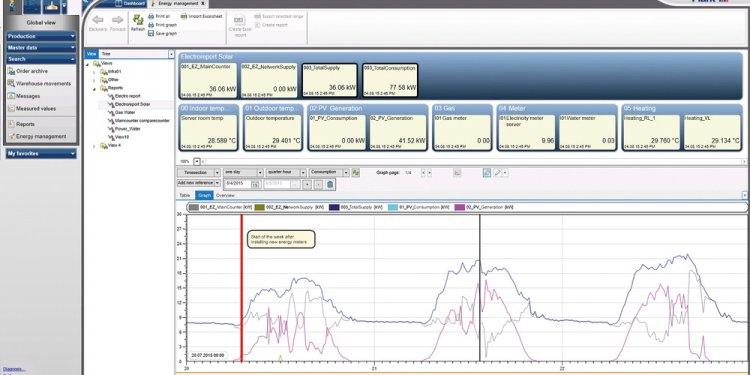Click the minus button next to the dates
This screenshot has width=750, height=375.
(x=318, y=184)
